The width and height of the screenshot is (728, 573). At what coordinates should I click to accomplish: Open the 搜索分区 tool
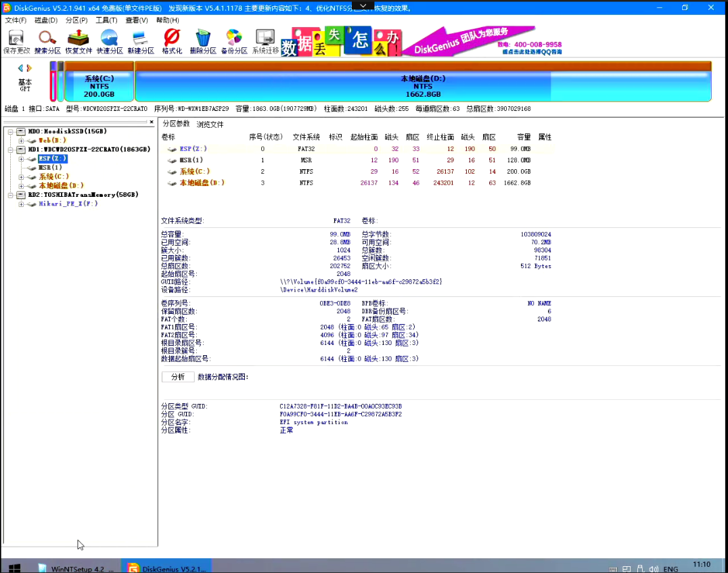47,38
